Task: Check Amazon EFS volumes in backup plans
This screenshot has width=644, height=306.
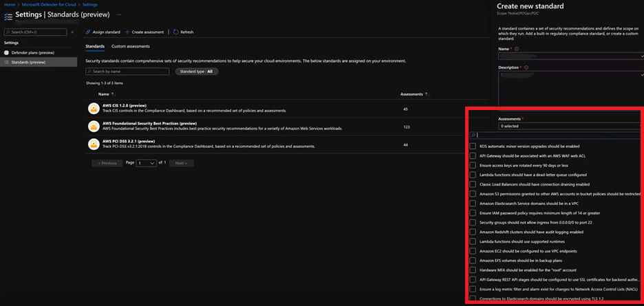Action: (x=473, y=261)
